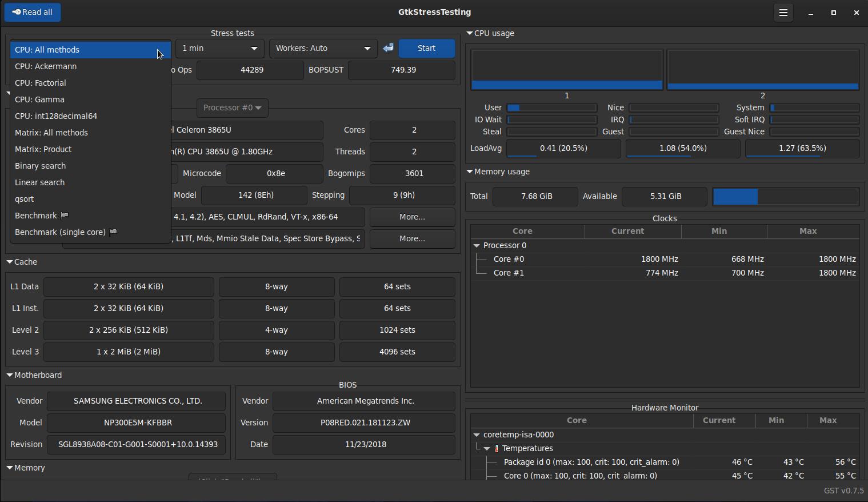Collapse the Processor 0 clocks tree
This screenshot has height=502, width=868.
click(x=477, y=245)
